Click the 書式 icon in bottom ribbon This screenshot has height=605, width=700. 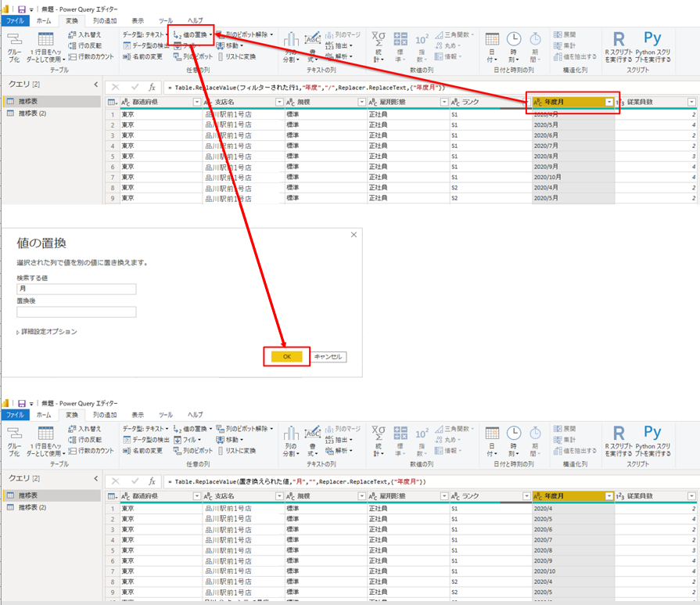pos(311,434)
